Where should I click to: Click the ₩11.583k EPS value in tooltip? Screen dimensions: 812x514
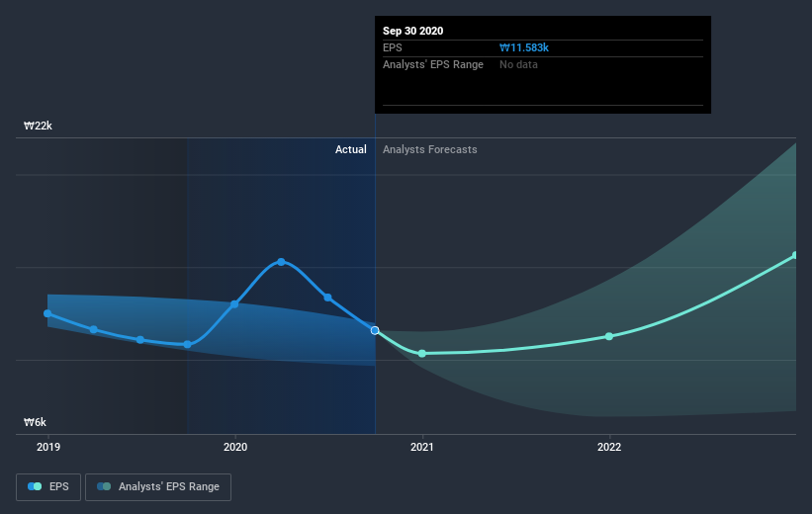tap(524, 47)
